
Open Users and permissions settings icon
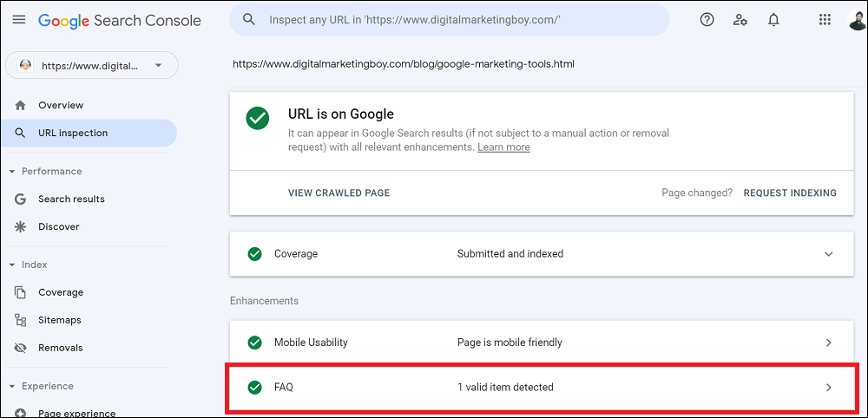(740, 20)
